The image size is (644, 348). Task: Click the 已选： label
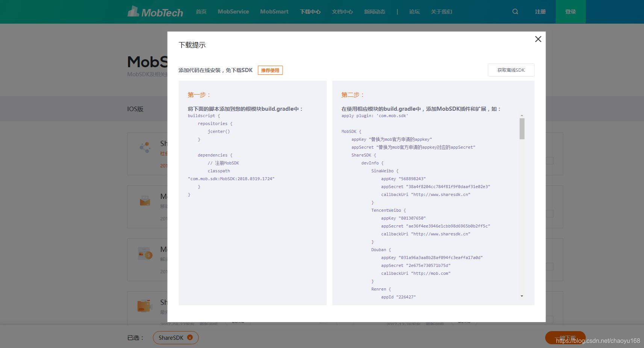tap(136, 337)
